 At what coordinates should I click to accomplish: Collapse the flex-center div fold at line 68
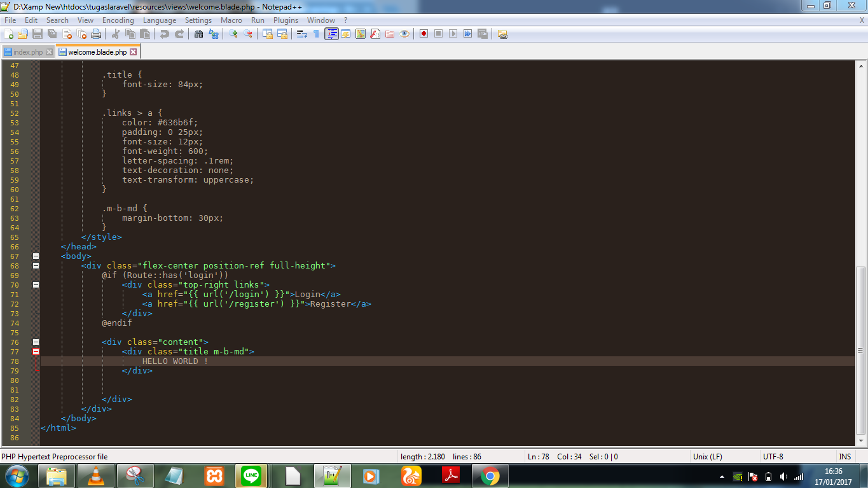(x=36, y=266)
